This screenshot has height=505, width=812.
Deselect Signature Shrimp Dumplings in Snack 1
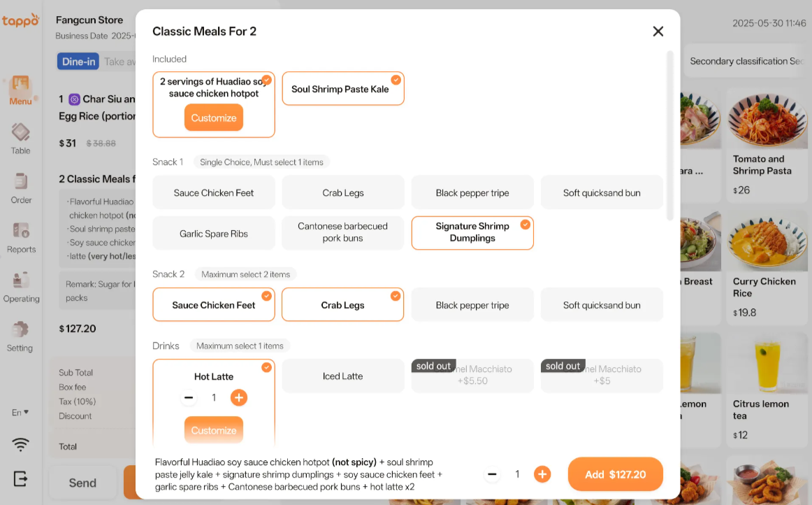click(472, 232)
